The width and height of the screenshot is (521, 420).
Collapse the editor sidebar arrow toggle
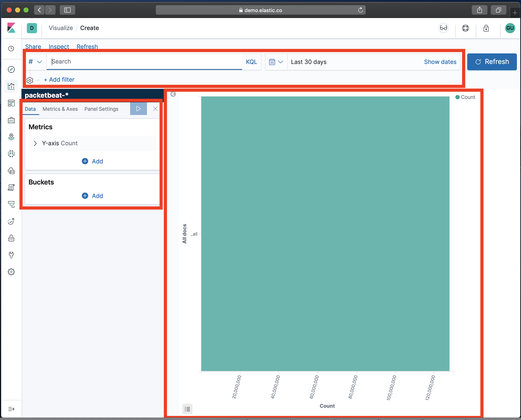point(173,94)
